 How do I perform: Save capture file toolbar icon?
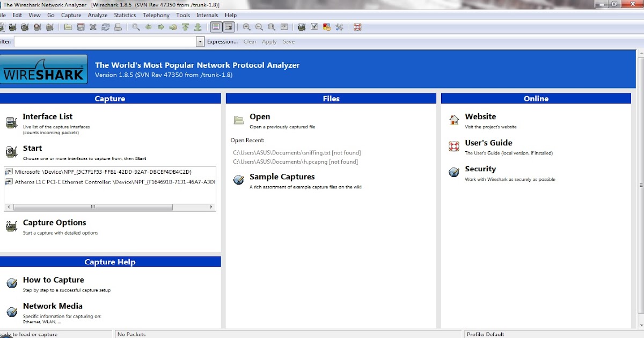click(80, 27)
